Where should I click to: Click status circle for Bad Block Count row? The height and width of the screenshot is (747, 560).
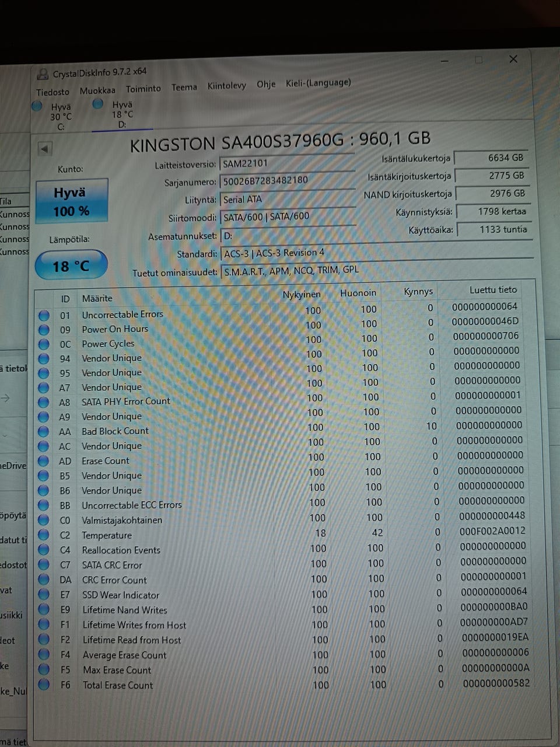pyautogui.click(x=44, y=432)
